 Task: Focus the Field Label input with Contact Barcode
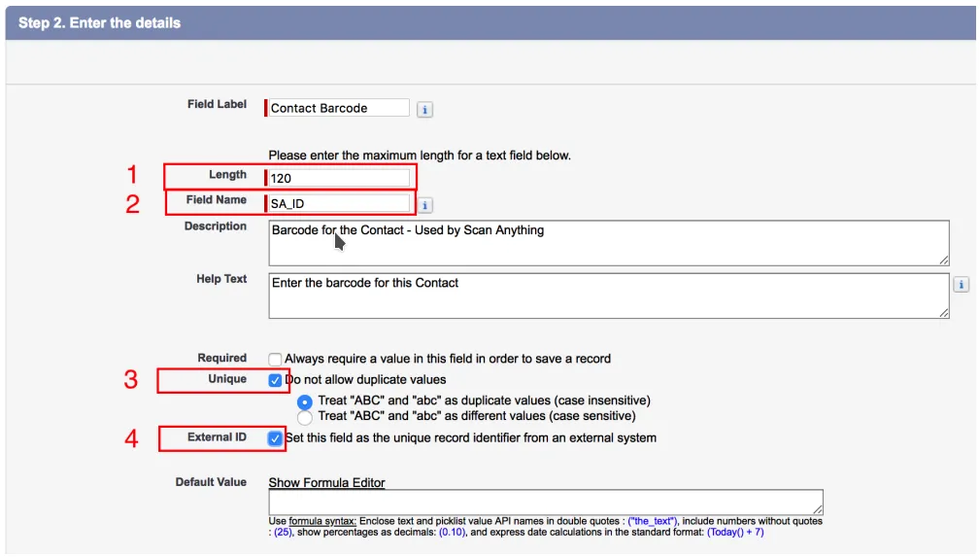pos(337,108)
